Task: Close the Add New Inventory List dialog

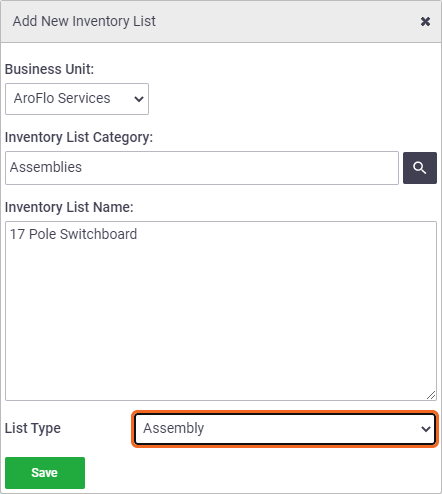Action: click(x=425, y=22)
